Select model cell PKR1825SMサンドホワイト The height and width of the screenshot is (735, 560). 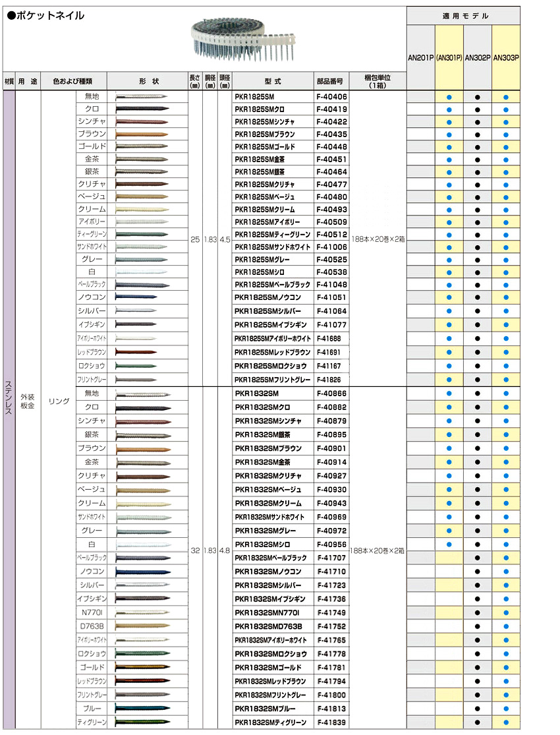point(273,247)
